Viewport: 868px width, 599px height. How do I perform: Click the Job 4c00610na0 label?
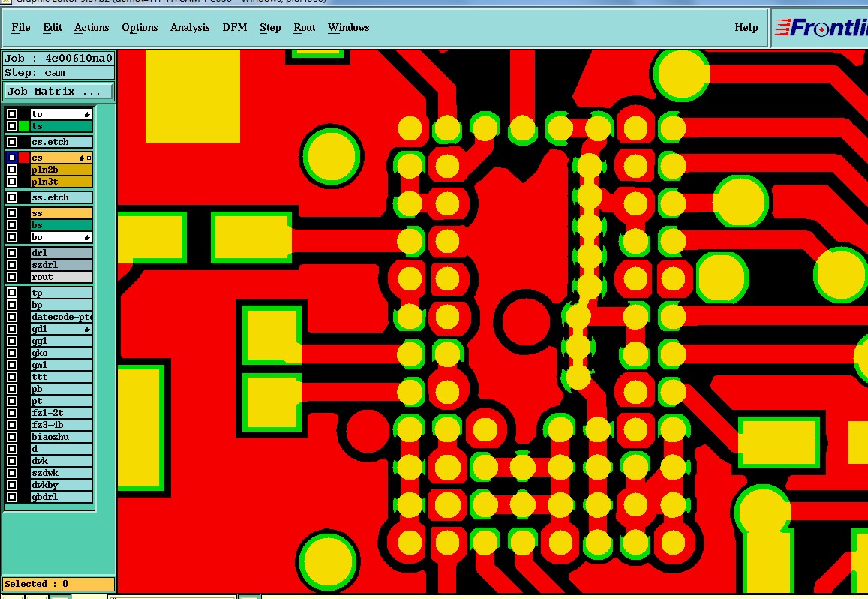point(58,59)
